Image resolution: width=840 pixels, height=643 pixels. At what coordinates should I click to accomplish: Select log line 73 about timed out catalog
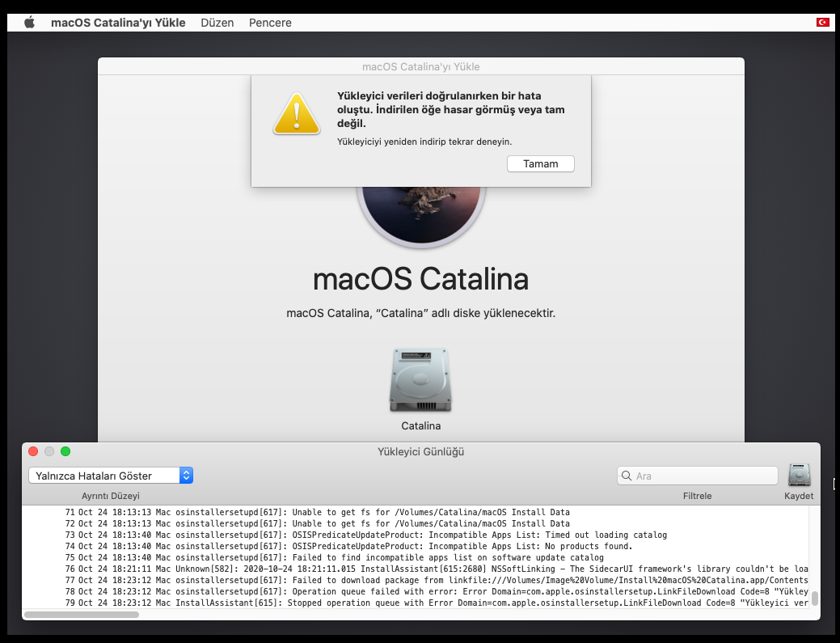(404, 535)
